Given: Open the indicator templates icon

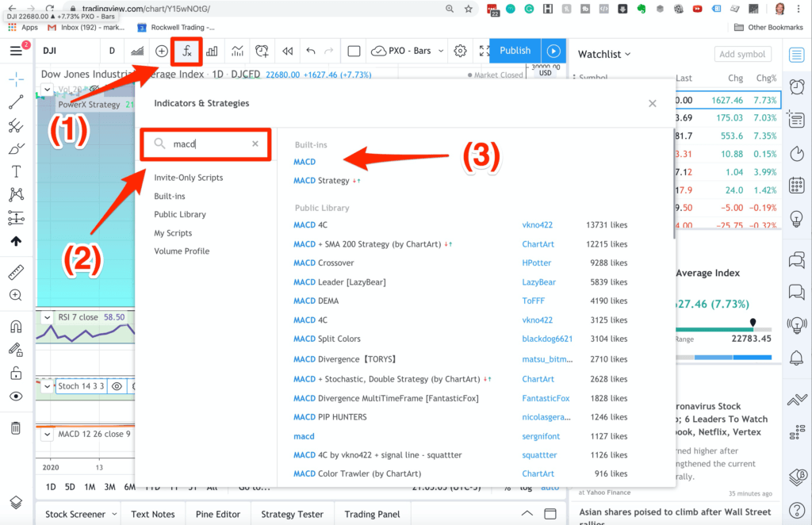Looking at the screenshot, I should tap(237, 51).
